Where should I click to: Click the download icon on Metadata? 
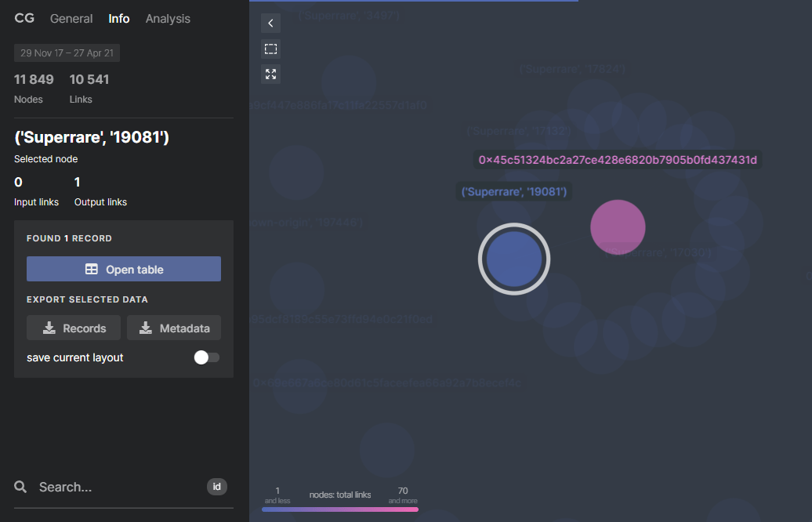[146, 328]
